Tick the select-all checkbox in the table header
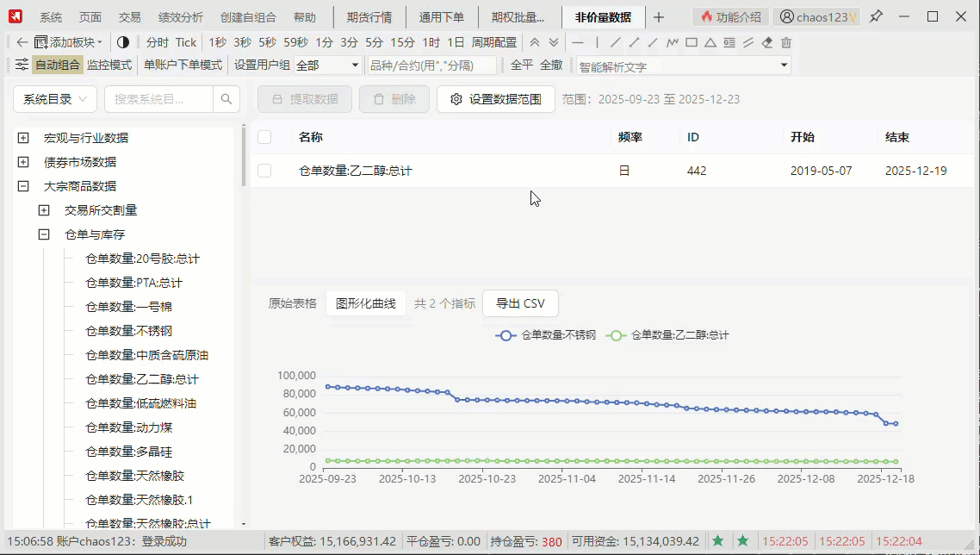Screen dimensions: 980x555 [264, 137]
